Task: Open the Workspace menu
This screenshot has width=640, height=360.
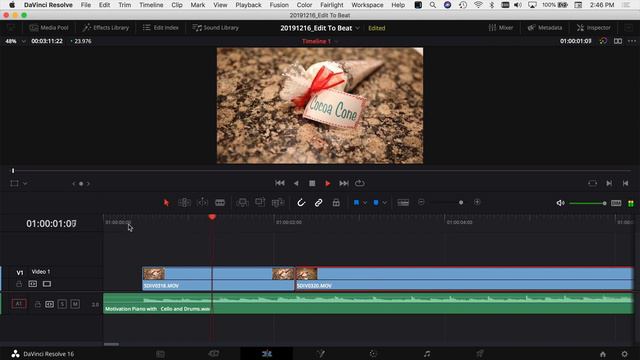Action: [x=367, y=5]
